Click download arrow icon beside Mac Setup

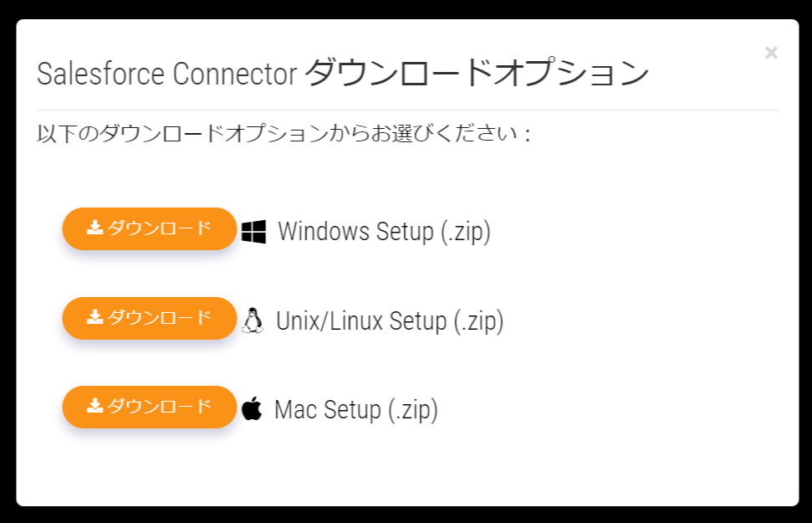95,406
